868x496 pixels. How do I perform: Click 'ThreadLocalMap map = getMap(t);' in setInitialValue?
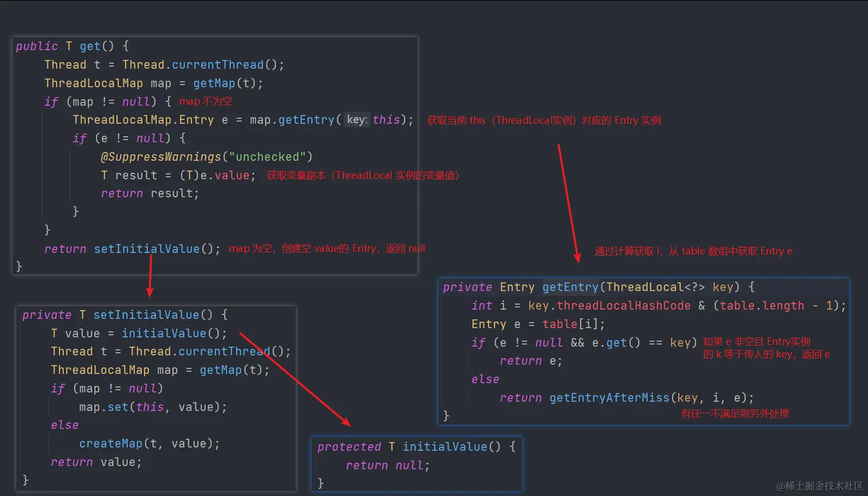pyautogui.click(x=160, y=370)
